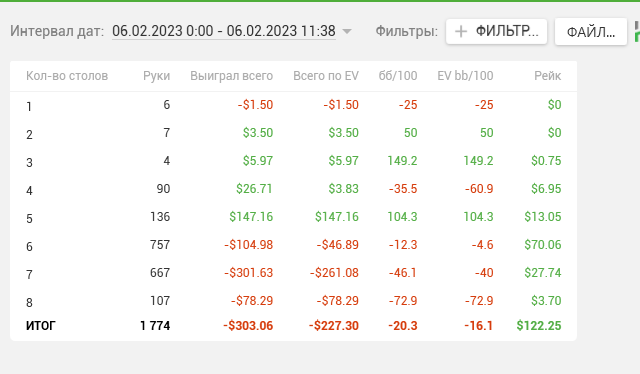The height and width of the screenshot is (374, 640).
Task: Click the $122.25 total rake value
Action: pyautogui.click(x=539, y=326)
